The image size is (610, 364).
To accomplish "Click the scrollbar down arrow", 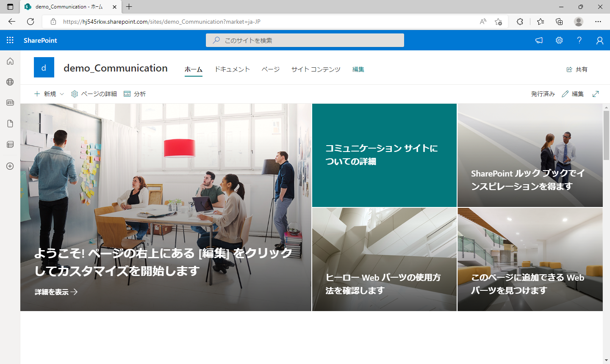I will click(606, 360).
